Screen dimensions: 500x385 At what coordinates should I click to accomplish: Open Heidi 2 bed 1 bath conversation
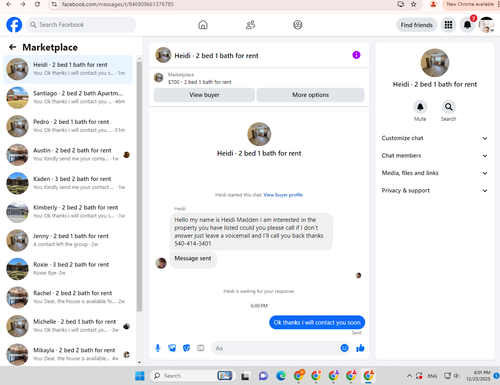(68, 69)
